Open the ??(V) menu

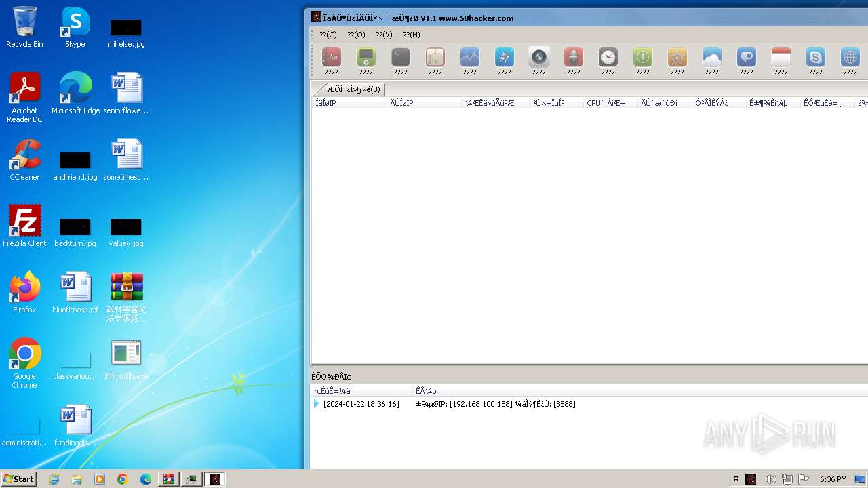tap(384, 35)
